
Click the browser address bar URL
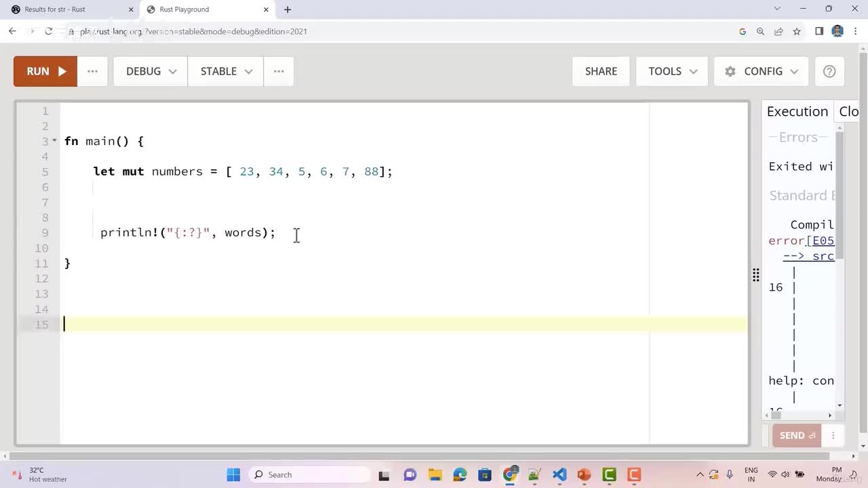[x=193, y=31]
